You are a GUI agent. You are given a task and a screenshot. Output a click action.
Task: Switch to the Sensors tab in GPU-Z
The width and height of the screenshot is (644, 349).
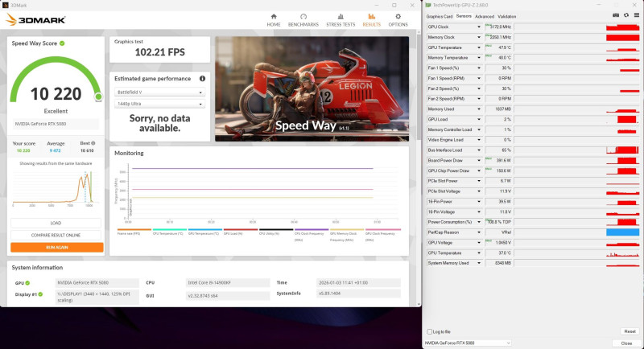464,16
